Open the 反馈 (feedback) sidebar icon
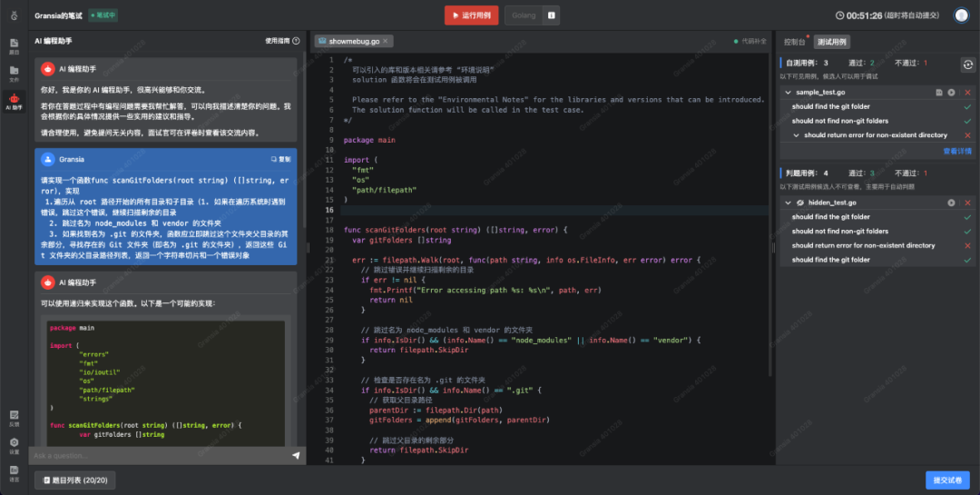Screen dimensions: 980x495 [14, 418]
